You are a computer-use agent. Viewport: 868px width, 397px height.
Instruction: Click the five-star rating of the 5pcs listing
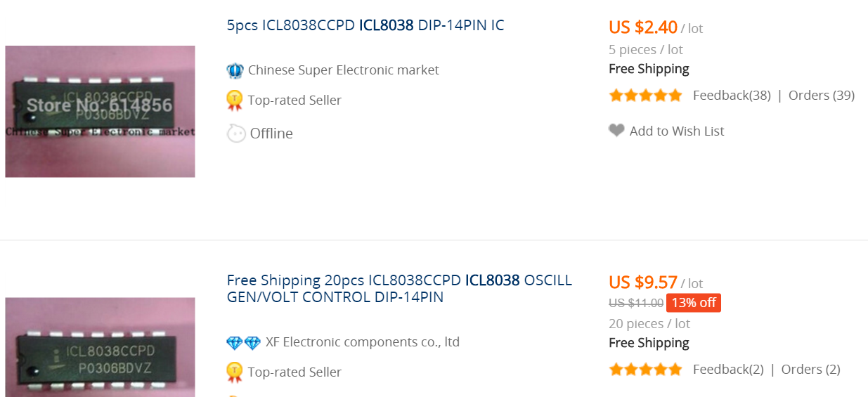[645, 96]
